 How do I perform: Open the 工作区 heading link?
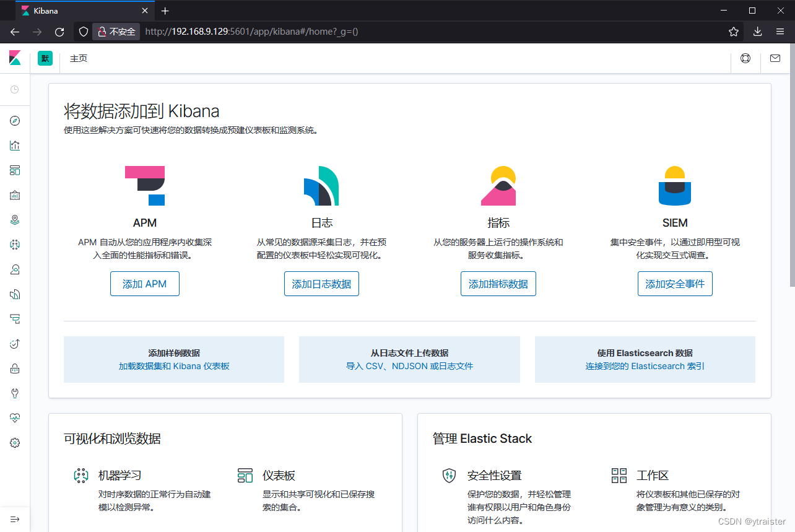[x=653, y=476]
